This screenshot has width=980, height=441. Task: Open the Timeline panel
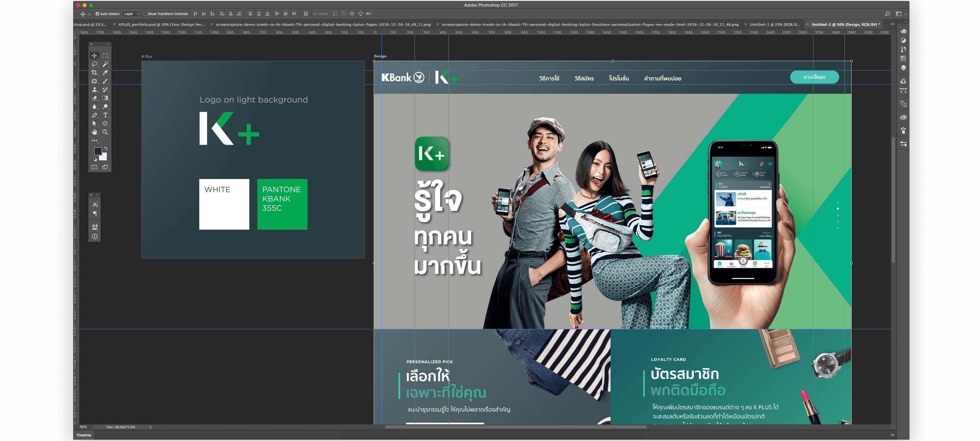(x=84, y=435)
